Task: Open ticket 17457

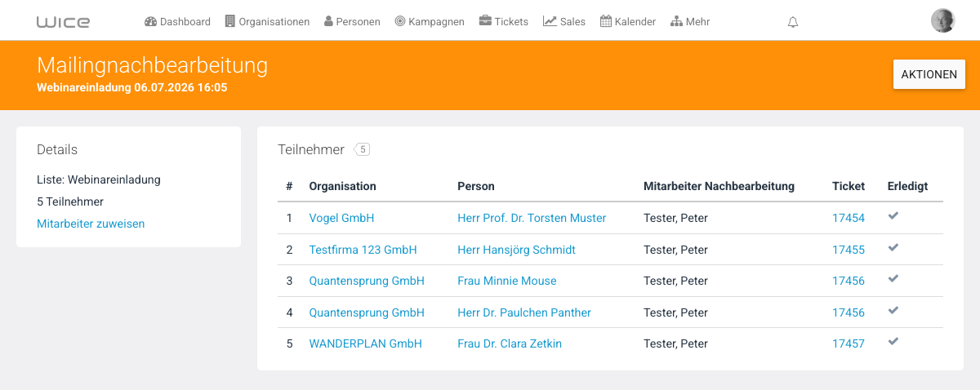Action: pyautogui.click(x=849, y=343)
